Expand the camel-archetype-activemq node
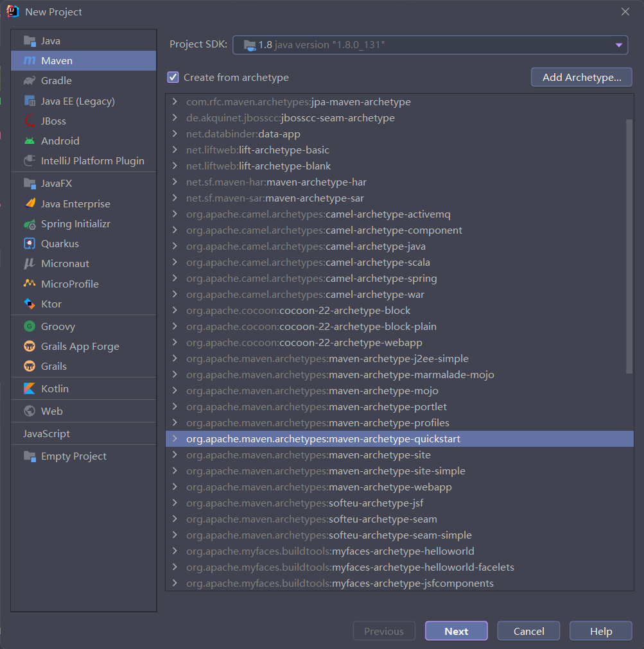The width and height of the screenshot is (644, 649). click(175, 214)
